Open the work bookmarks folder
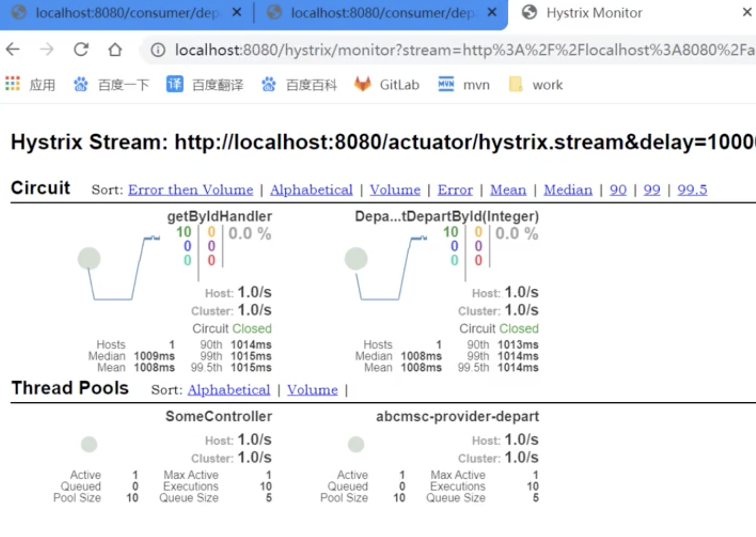This screenshot has width=756, height=537. (536, 85)
